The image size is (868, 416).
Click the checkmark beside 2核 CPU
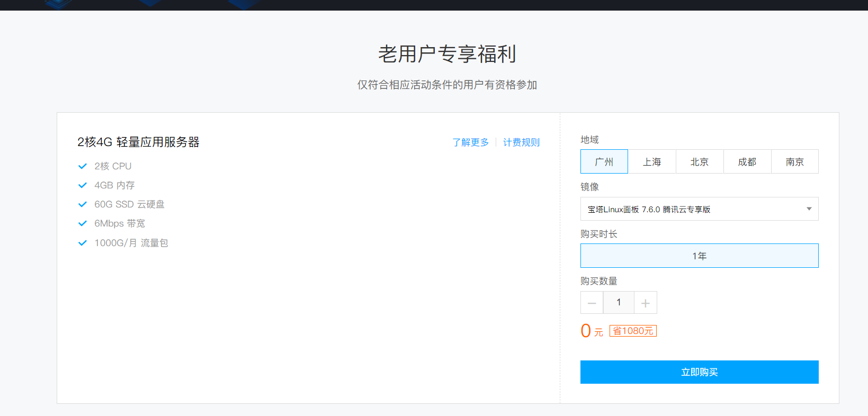click(x=83, y=166)
